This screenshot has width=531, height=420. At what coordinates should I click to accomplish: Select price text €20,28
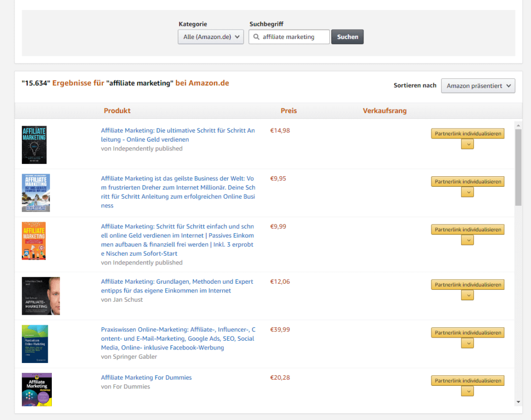280,377
